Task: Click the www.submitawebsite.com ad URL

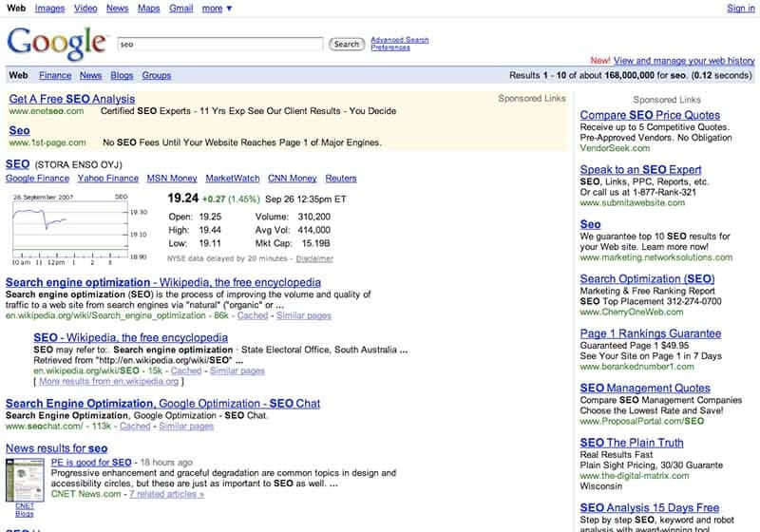Action: (x=633, y=202)
